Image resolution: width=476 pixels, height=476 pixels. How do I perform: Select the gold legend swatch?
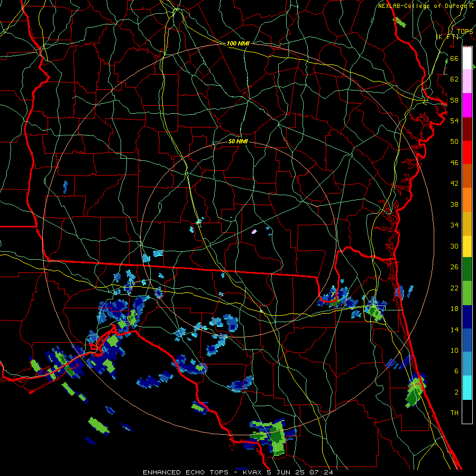pos(467,224)
